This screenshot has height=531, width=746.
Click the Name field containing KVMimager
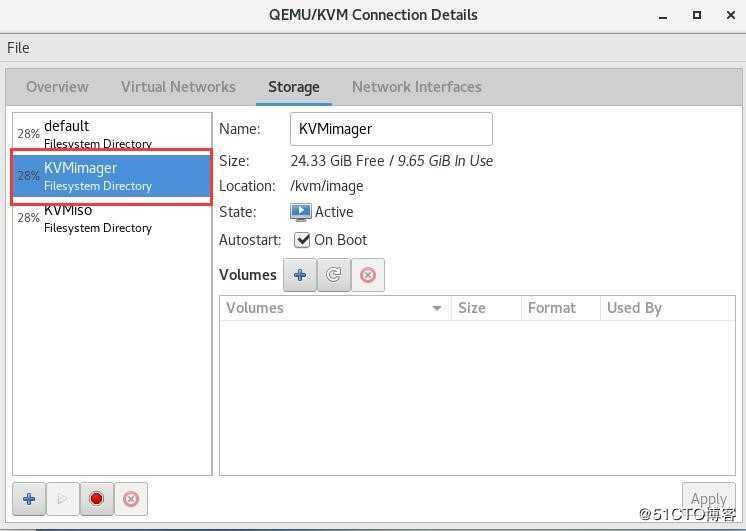(391, 129)
